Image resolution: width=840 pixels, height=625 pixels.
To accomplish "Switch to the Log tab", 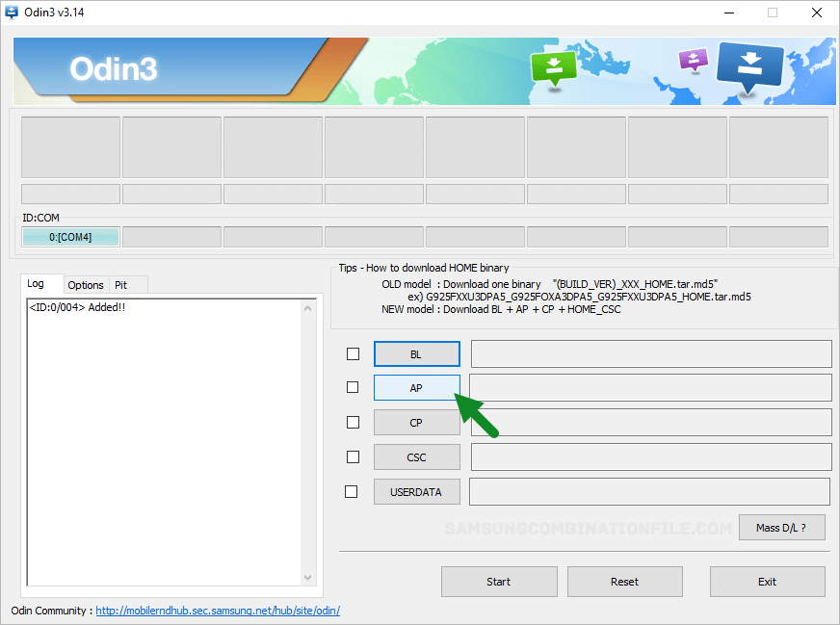I will tap(41, 283).
